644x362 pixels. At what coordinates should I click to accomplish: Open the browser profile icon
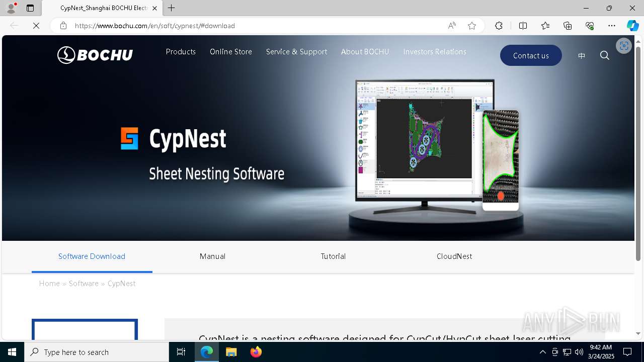click(11, 8)
